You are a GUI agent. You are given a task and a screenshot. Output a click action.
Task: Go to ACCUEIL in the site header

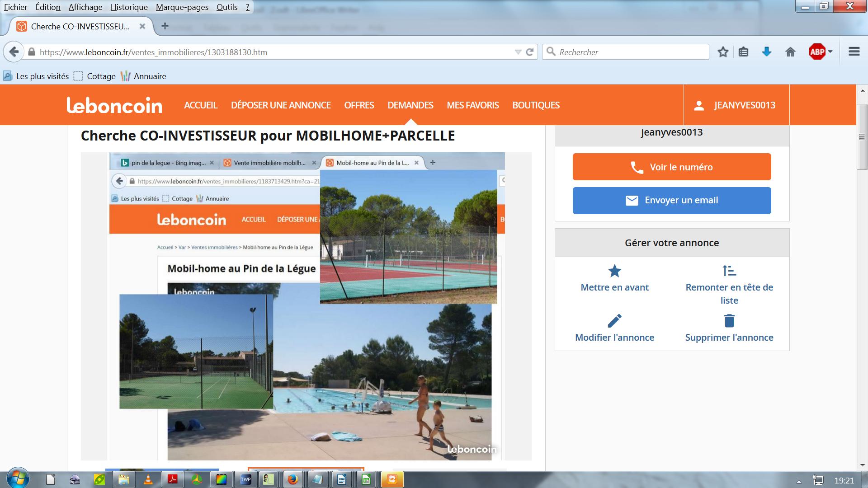coord(201,105)
